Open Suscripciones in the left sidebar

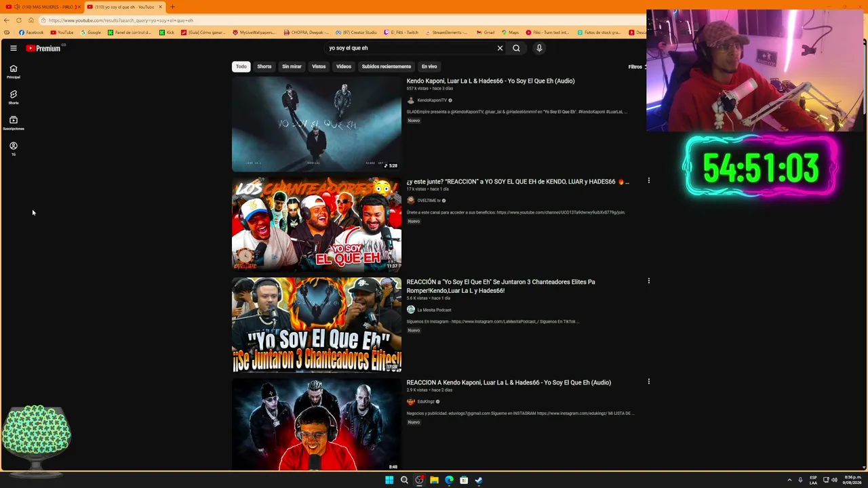(13, 123)
